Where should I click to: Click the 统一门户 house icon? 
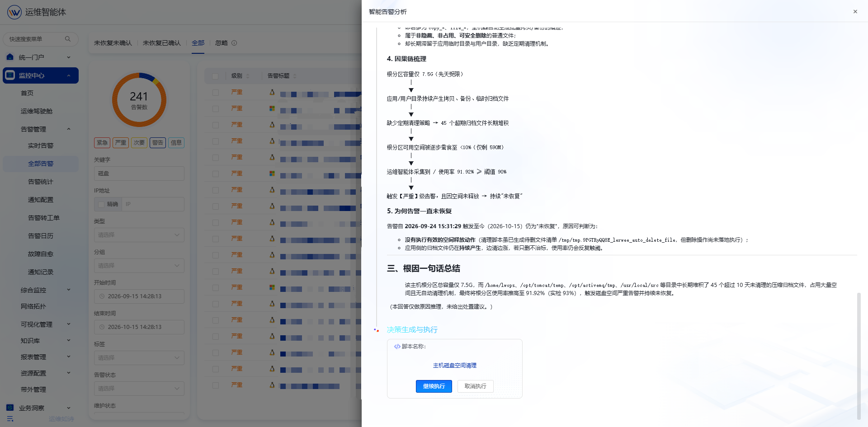10,57
